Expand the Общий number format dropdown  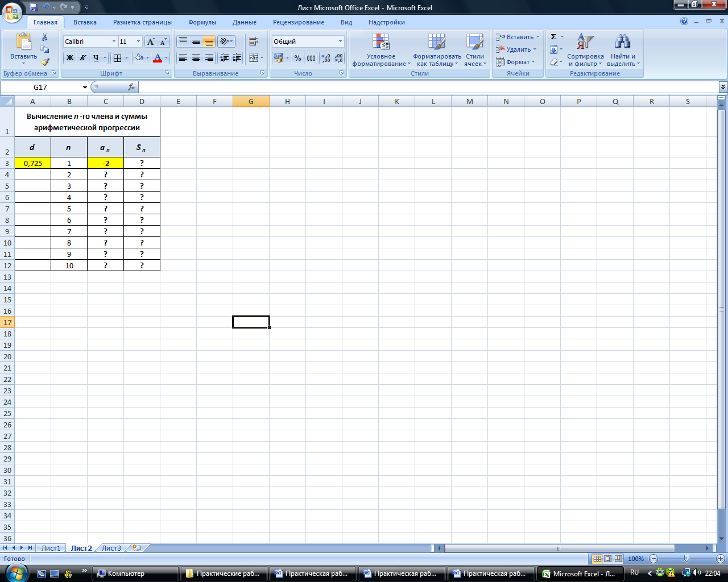tap(341, 41)
